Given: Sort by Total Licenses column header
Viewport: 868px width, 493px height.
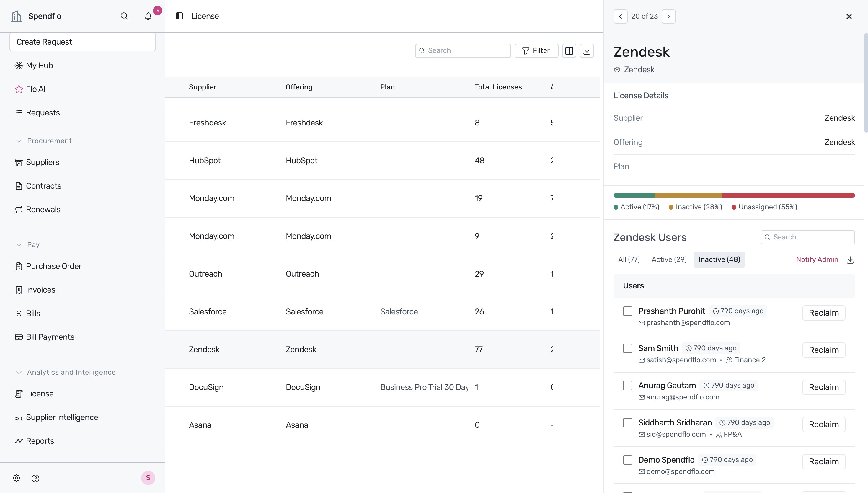Looking at the screenshot, I should 498,87.
